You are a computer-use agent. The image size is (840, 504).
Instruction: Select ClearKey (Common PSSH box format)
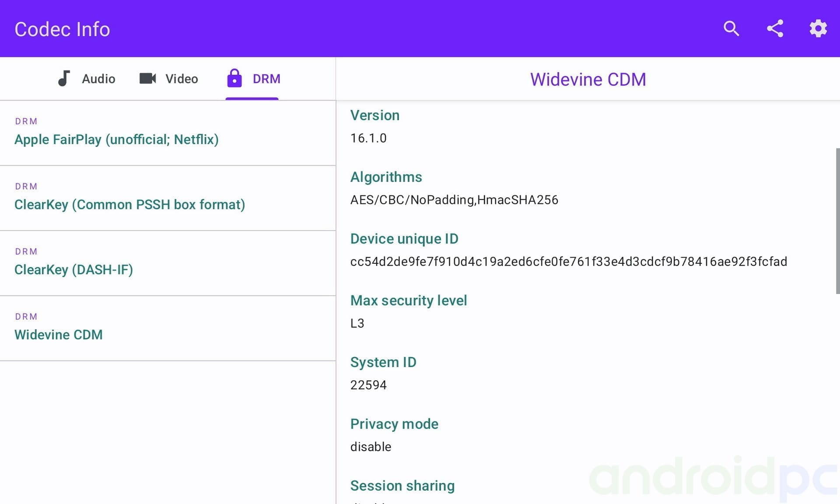pos(129,205)
